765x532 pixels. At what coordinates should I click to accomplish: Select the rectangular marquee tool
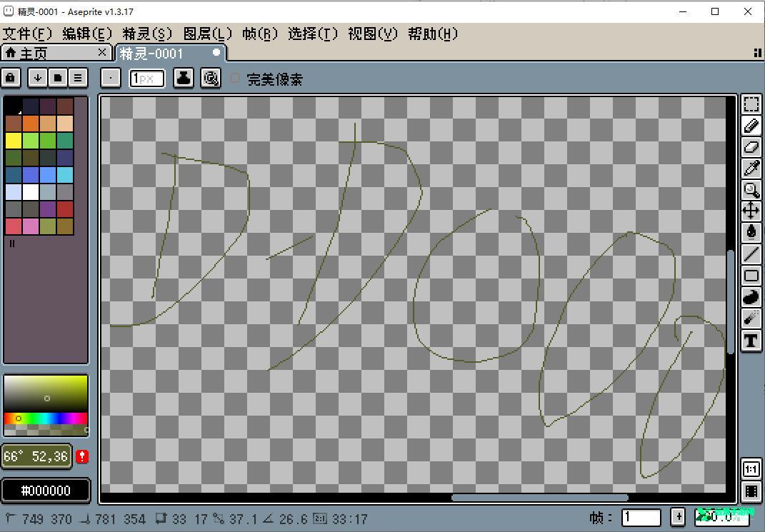(751, 104)
